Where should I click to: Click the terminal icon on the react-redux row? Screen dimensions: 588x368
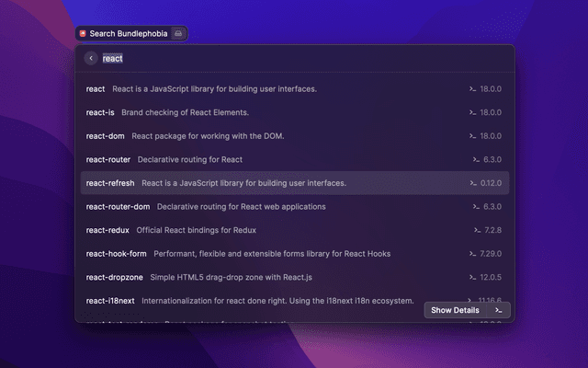click(477, 229)
